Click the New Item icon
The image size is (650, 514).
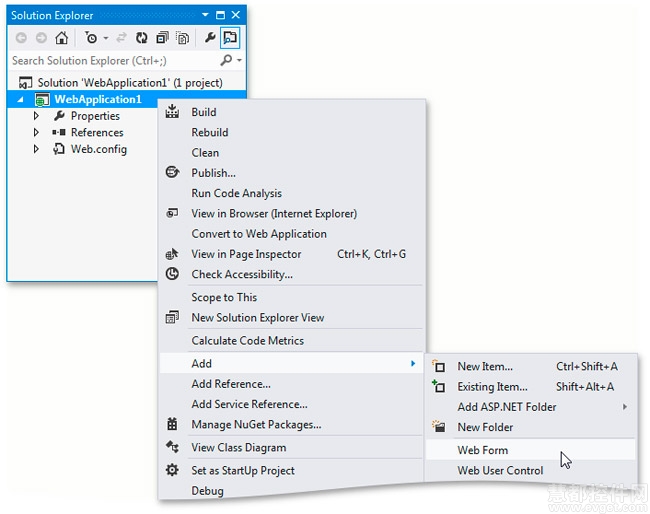click(x=439, y=366)
